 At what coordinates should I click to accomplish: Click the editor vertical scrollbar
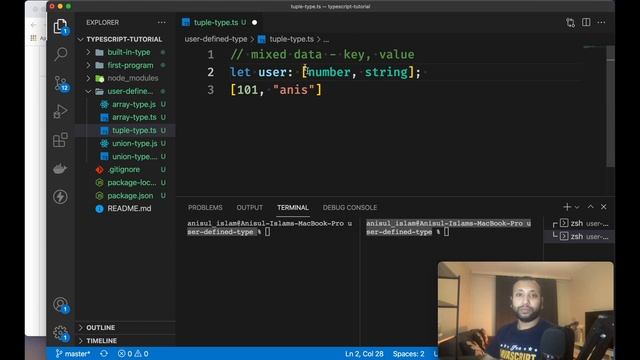click(x=611, y=106)
